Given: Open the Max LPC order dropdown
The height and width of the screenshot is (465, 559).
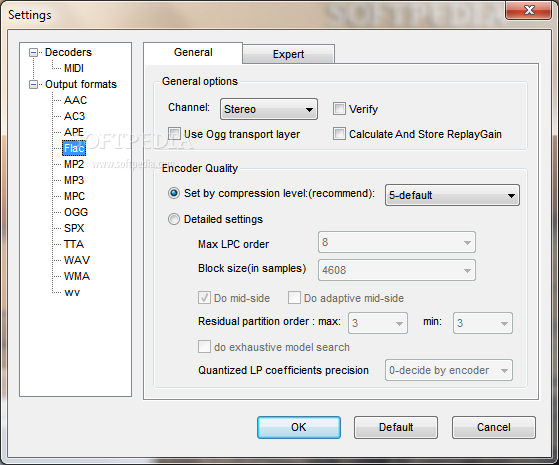Looking at the screenshot, I should (397, 242).
